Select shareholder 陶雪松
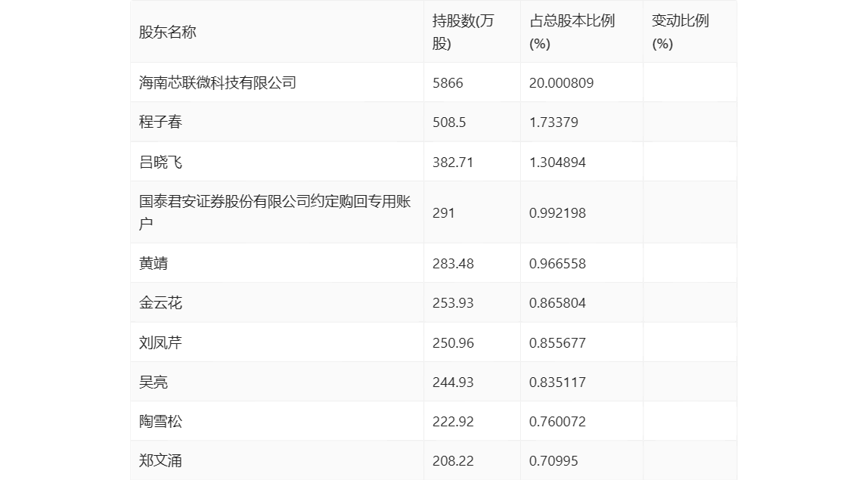The width and height of the screenshot is (868, 480). [160, 421]
